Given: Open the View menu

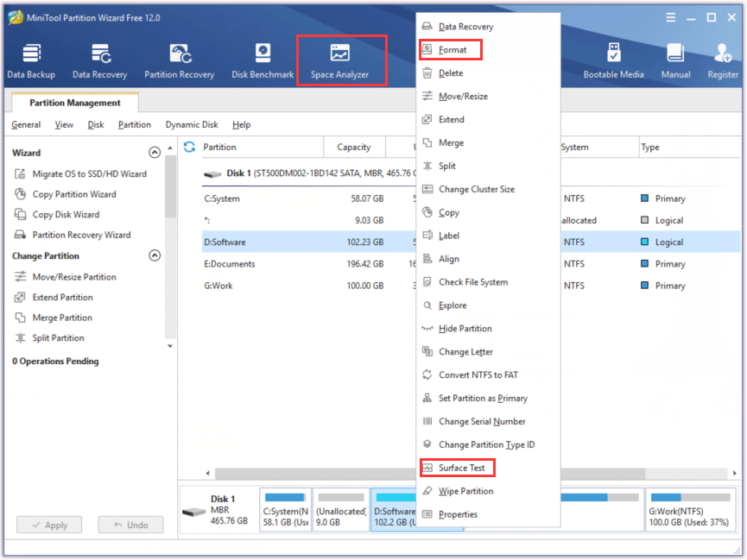Looking at the screenshot, I should point(64,124).
